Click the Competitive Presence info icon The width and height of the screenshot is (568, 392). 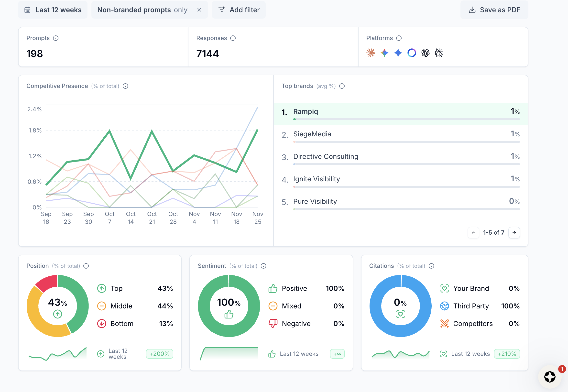[125, 86]
